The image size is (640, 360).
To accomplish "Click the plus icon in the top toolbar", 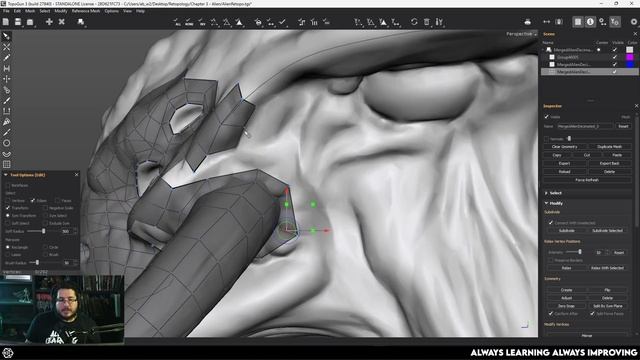I will 49,22.
